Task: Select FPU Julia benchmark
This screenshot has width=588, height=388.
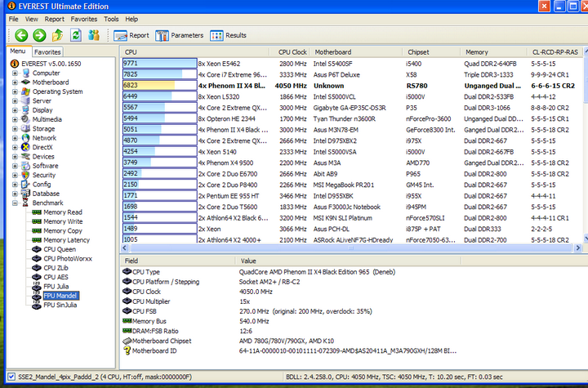Action: (x=56, y=287)
